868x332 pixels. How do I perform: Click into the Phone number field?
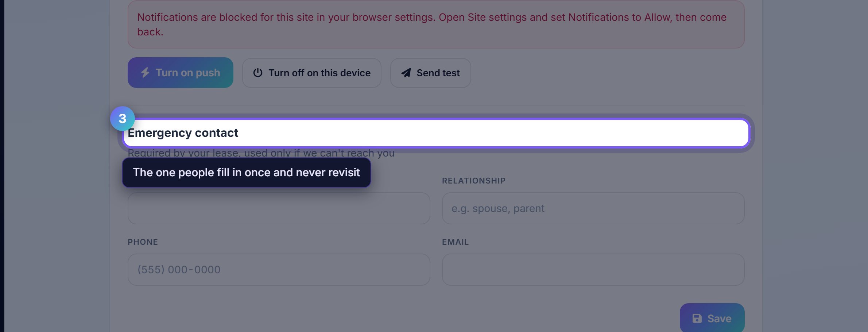coord(279,270)
